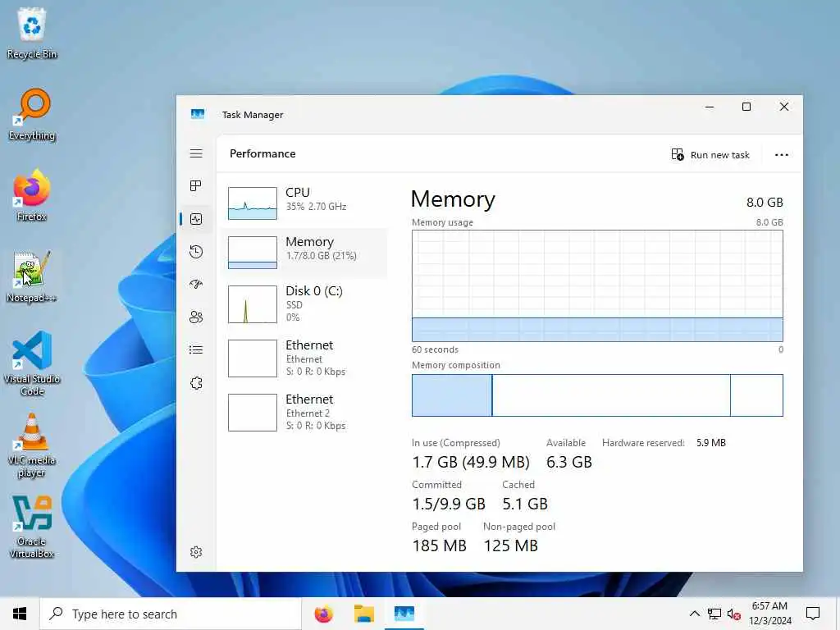Select the VLC media player desktop shortcut

[x=32, y=445]
